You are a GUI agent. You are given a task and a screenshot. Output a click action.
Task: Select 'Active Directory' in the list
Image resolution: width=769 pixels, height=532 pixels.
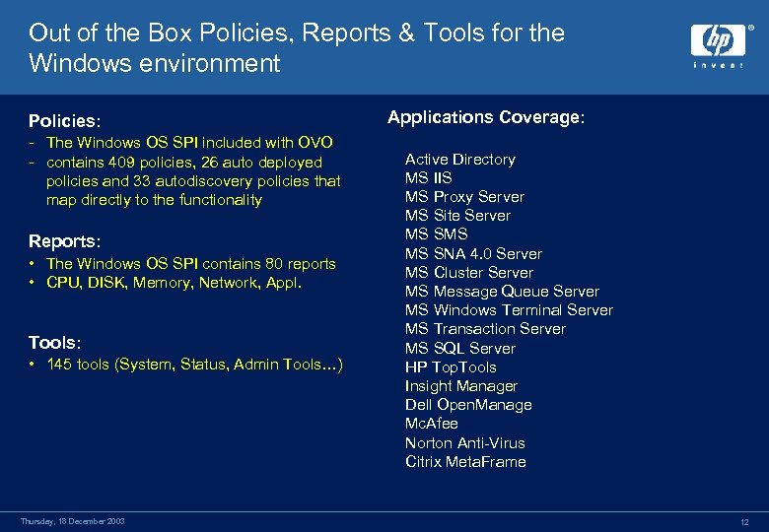point(460,160)
